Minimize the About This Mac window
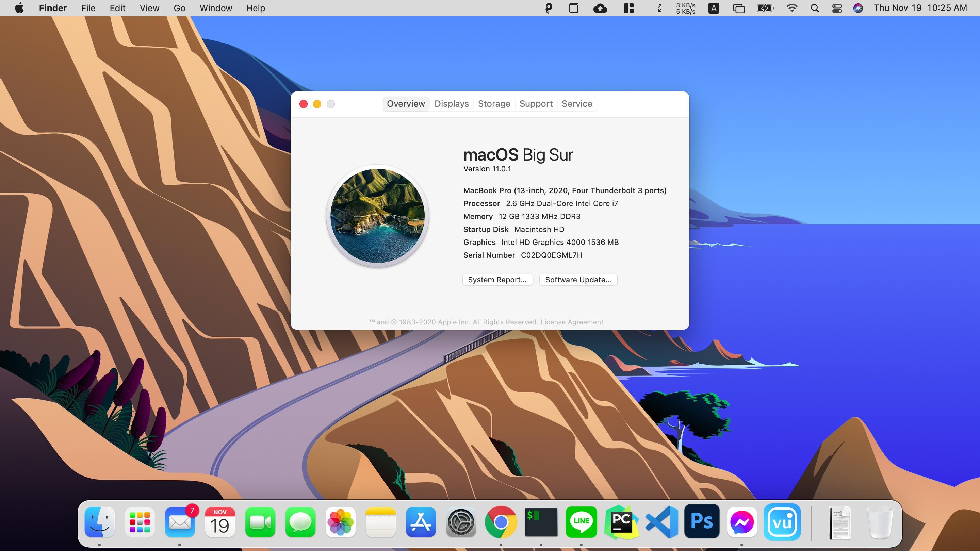980x551 pixels. [317, 104]
